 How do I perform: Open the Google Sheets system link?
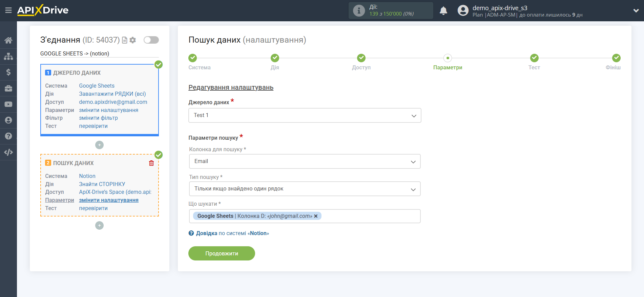(x=97, y=86)
